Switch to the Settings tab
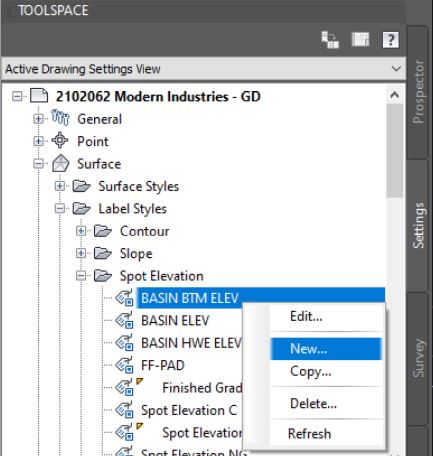The height and width of the screenshot is (456, 433). (418, 225)
